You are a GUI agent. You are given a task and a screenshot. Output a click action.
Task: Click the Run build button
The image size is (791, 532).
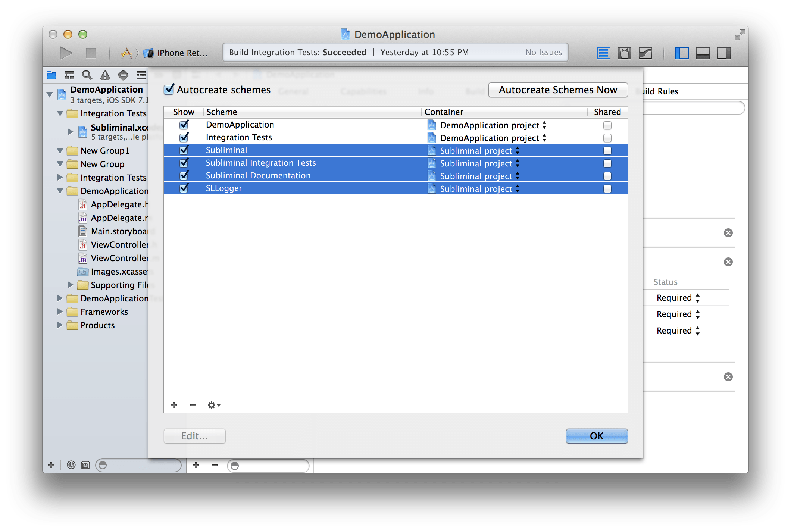(66, 53)
